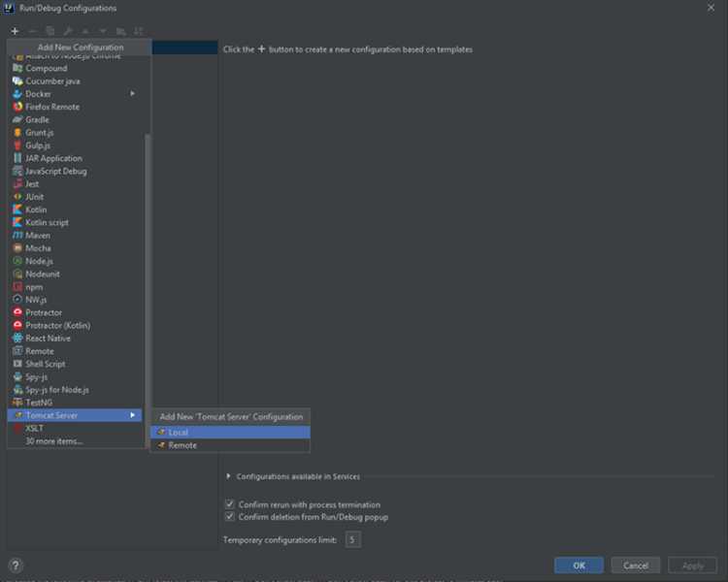The image size is (728, 582).
Task: Show the 30 more items entry
Action: (54, 441)
